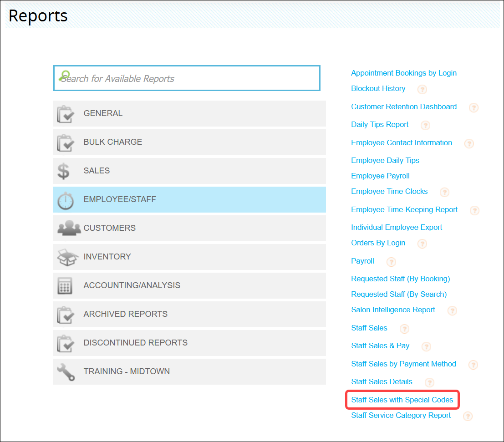Viewport: 504px width, 442px height.
Task: Click the box icon beside INVENTORY
Action: click(67, 257)
